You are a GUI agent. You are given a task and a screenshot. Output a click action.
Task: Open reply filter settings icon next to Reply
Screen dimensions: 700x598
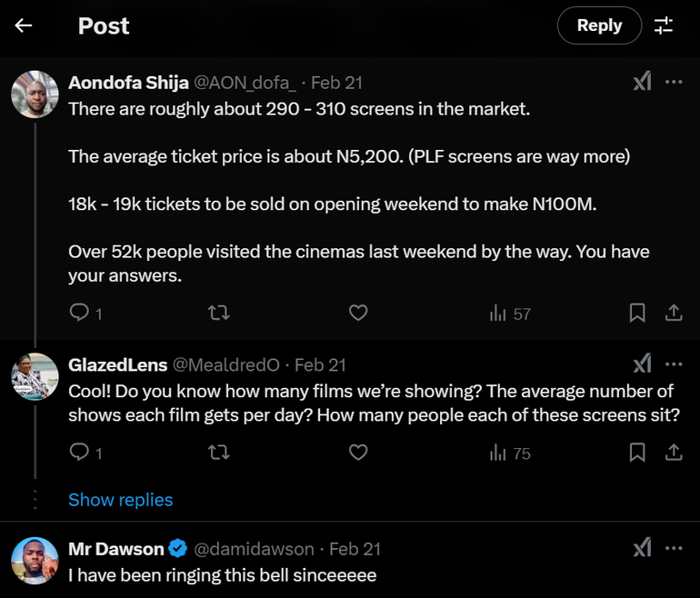[x=664, y=25]
